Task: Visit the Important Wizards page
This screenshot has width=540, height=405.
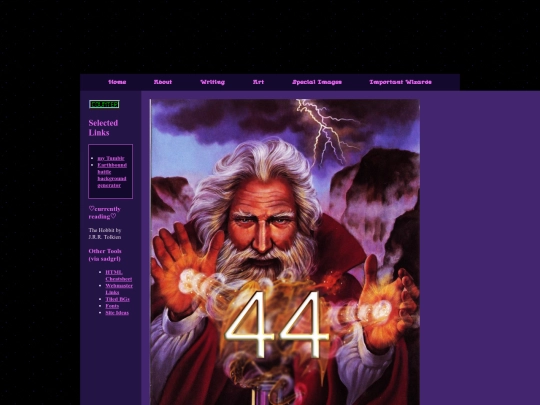Action: coord(400,82)
